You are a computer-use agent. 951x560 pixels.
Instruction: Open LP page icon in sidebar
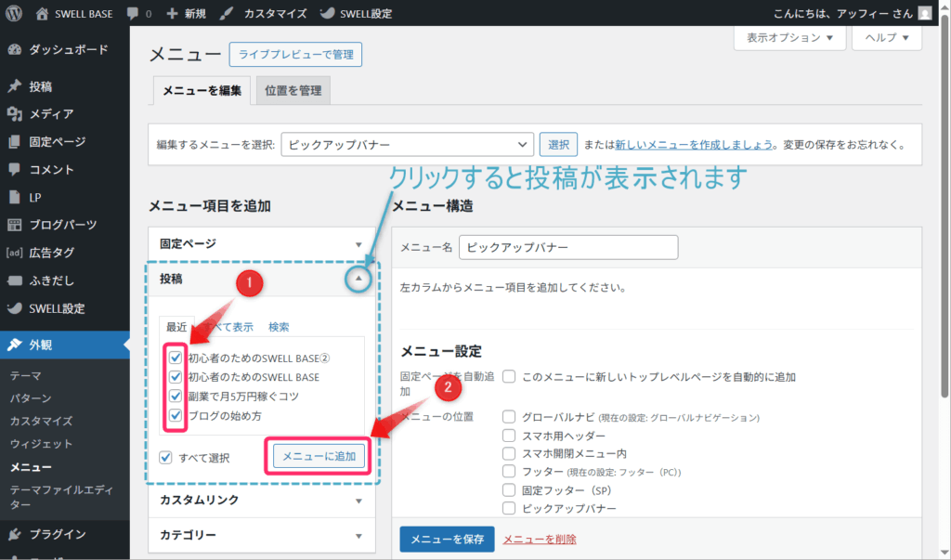coord(15,197)
